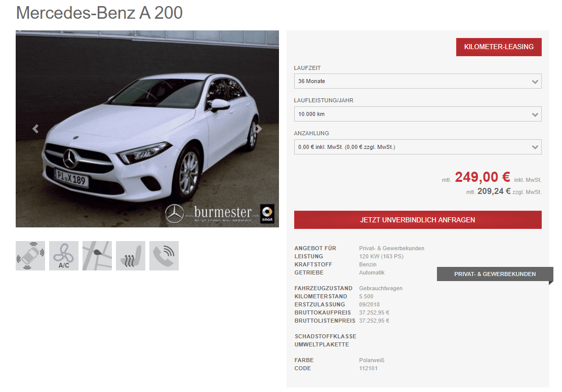Click the Kraftstoff value Benzin
Viewport: 562px width, 392px height.
[x=368, y=264]
